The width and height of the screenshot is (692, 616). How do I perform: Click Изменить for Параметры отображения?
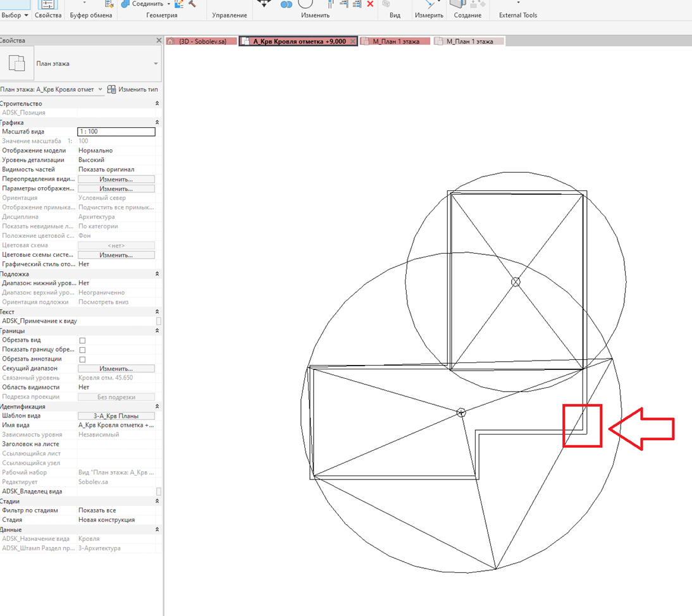tap(116, 188)
